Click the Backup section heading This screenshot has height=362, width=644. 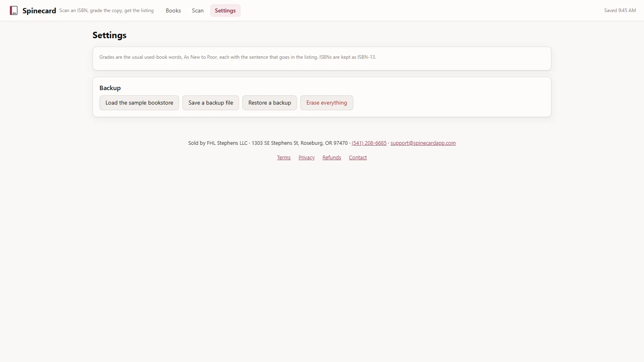110,88
